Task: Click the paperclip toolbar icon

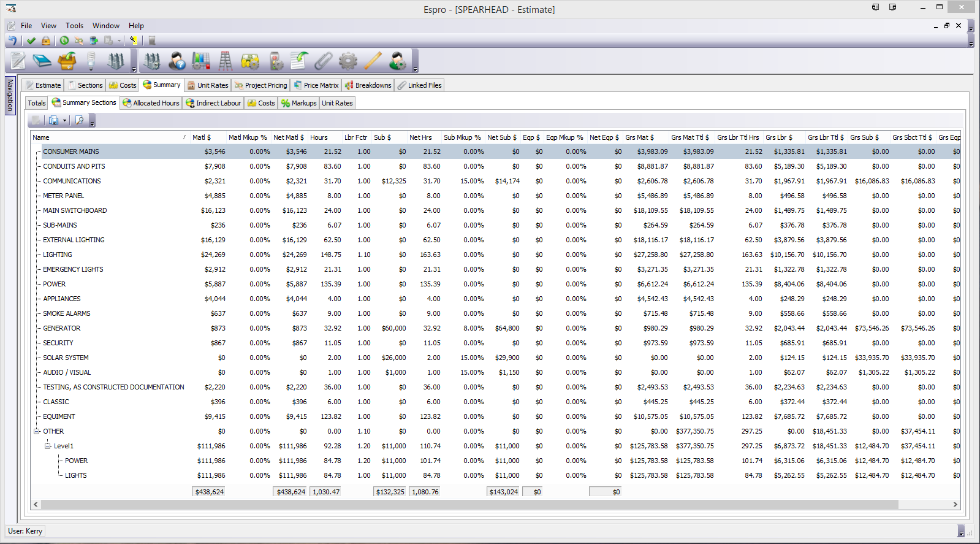Action: tap(323, 61)
